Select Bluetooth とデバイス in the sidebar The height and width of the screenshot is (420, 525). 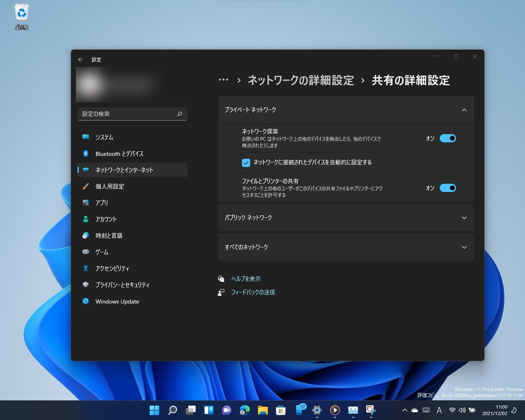point(119,153)
